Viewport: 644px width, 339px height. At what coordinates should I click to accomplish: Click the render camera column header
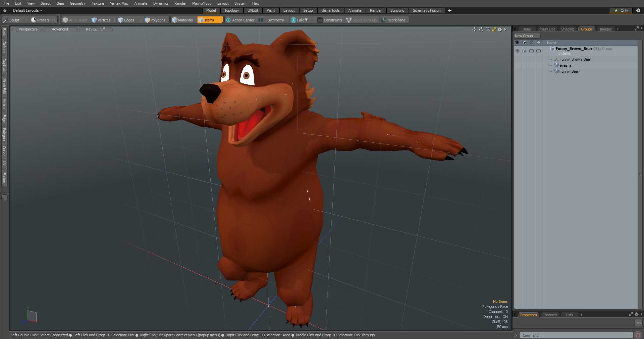pyautogui.click(x=525, y=43)
